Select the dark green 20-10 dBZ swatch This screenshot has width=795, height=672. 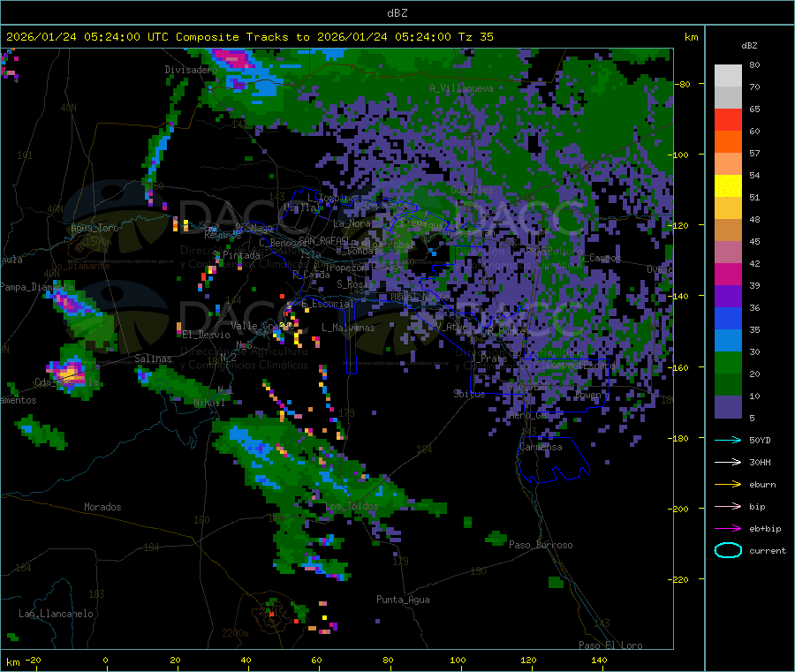click(x=728, y=385)
